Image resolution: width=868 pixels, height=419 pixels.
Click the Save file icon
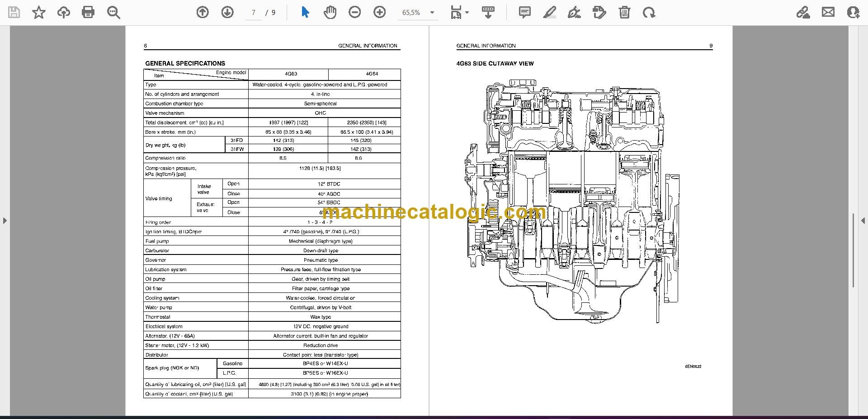click(14, 13)
